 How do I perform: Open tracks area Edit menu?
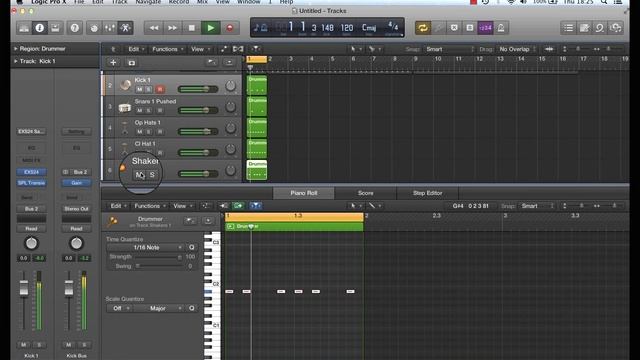pyautogui.click(x=136, y=49)
